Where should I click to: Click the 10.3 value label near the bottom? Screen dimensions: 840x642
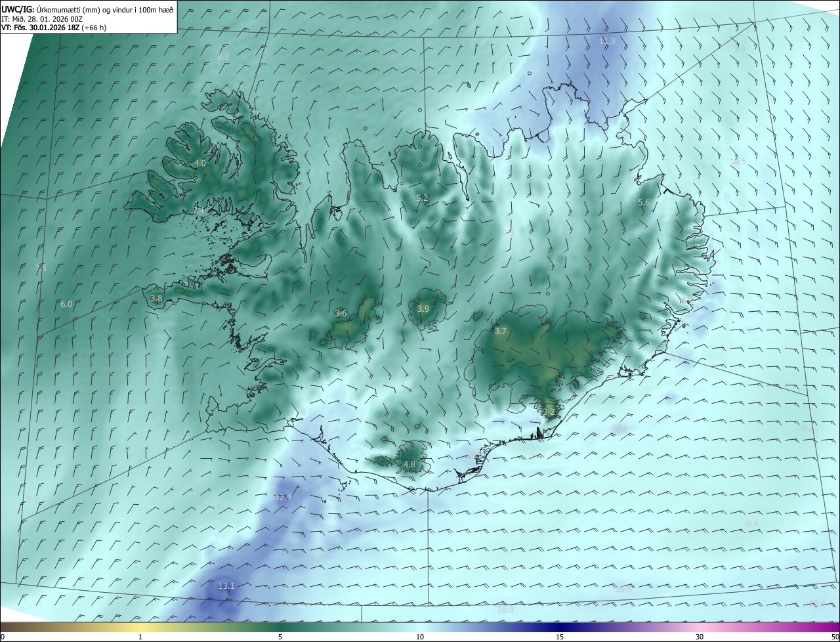(x=505, y=610)
